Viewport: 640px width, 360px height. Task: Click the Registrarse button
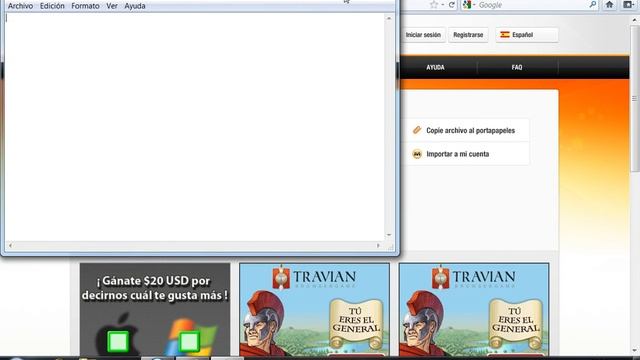pyautogui.click(x=468, y=35)
